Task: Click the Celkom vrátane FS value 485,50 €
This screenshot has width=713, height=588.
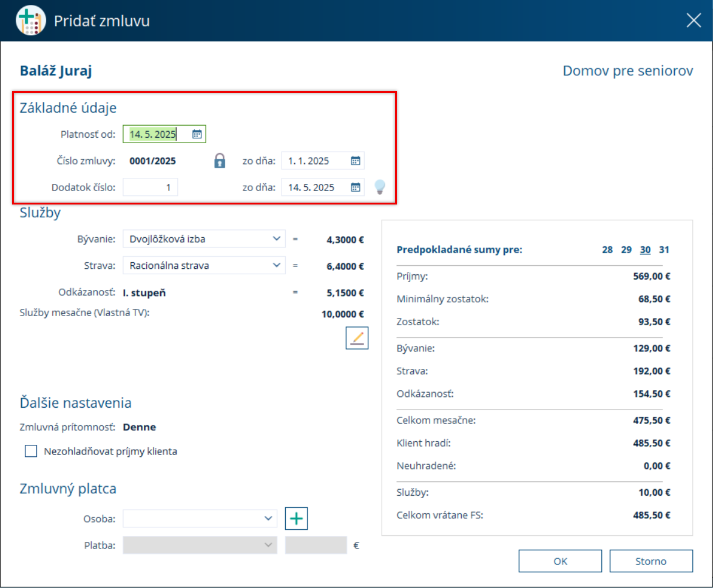Action: [652, 515]
